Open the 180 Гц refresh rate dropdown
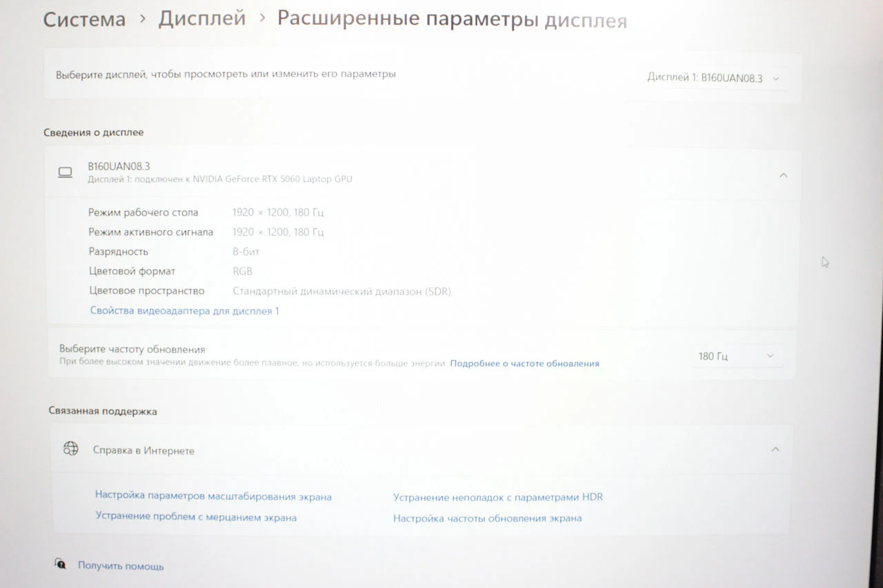The image size is (883, 588). (736, 356)
